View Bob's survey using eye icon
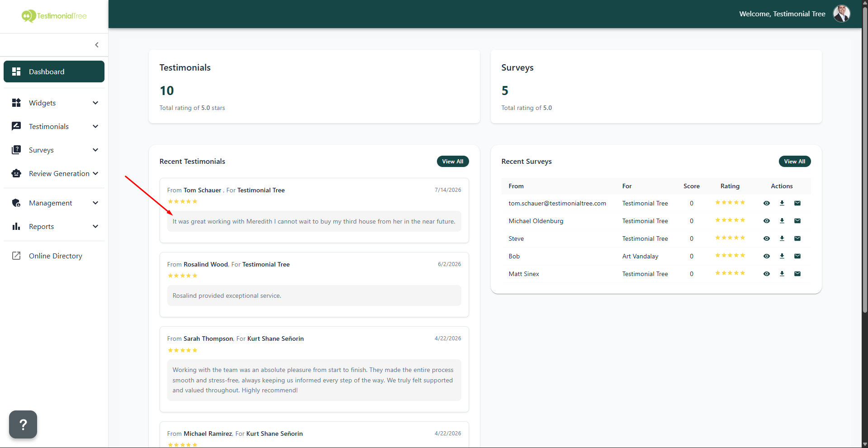The width and height of the screenshot is (868, 448). point(767,256)
